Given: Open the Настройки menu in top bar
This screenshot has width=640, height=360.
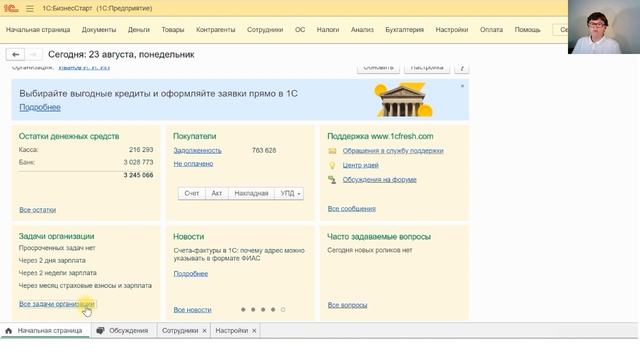Looking at the screenshot, I should (451, 30).
